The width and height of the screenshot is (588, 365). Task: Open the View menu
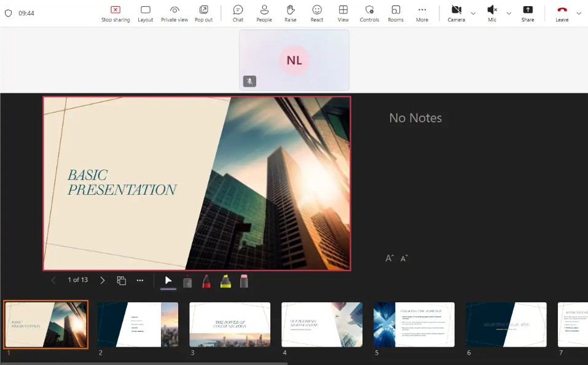pyautogui.click(x=343, y=13)
